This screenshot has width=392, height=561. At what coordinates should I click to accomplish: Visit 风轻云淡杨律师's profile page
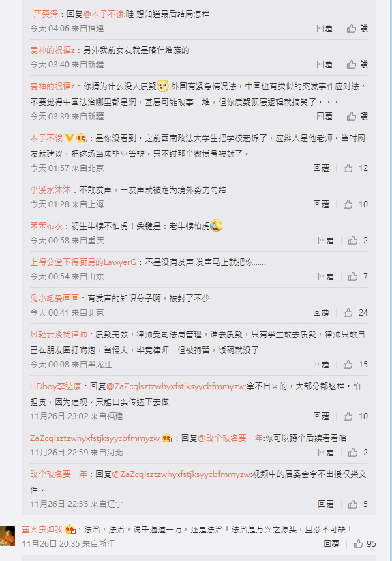pos(59,335)
